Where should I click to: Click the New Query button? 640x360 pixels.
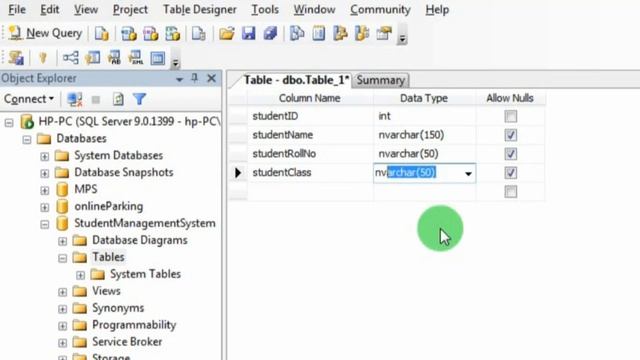coord(45,33)
